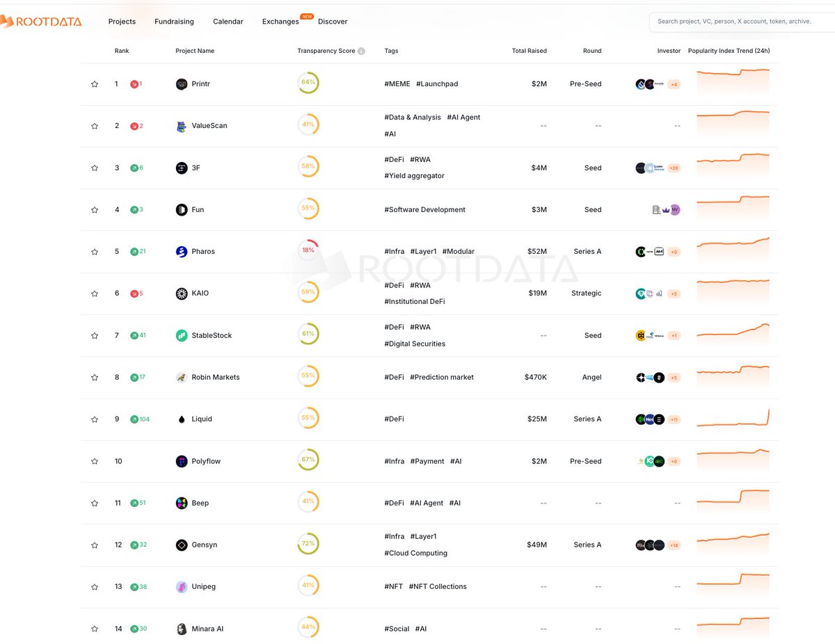Open Gensyn's 72% transparency score ring

point(308,544)
